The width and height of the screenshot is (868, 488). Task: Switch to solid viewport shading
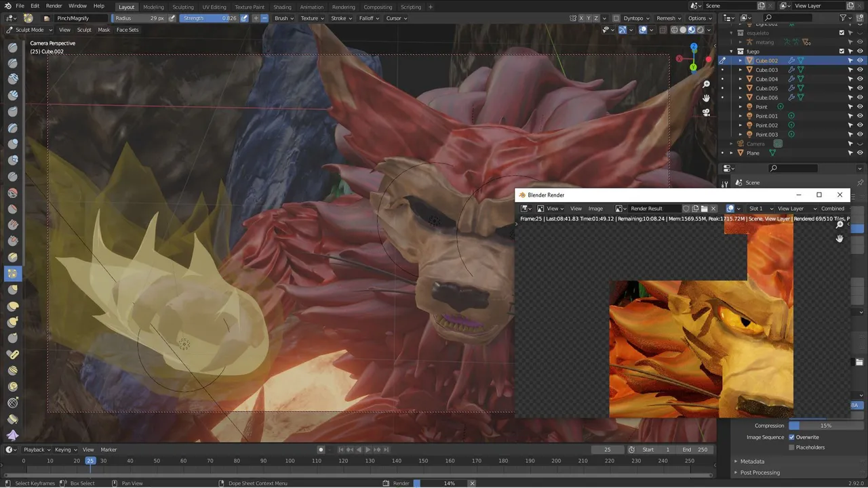tap(683, 30)
